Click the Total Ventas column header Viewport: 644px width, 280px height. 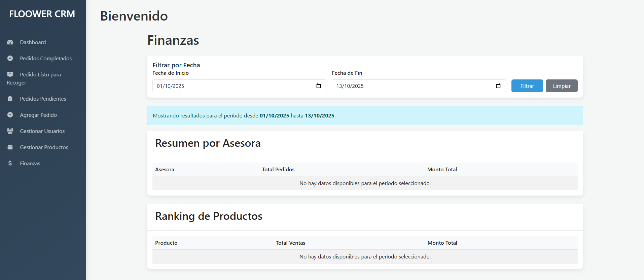[x=290, y=243]
